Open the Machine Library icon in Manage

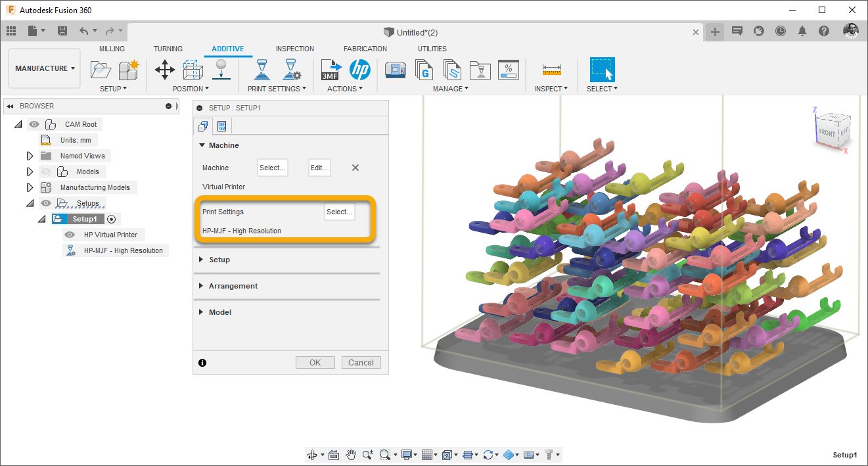pos(394,69)
